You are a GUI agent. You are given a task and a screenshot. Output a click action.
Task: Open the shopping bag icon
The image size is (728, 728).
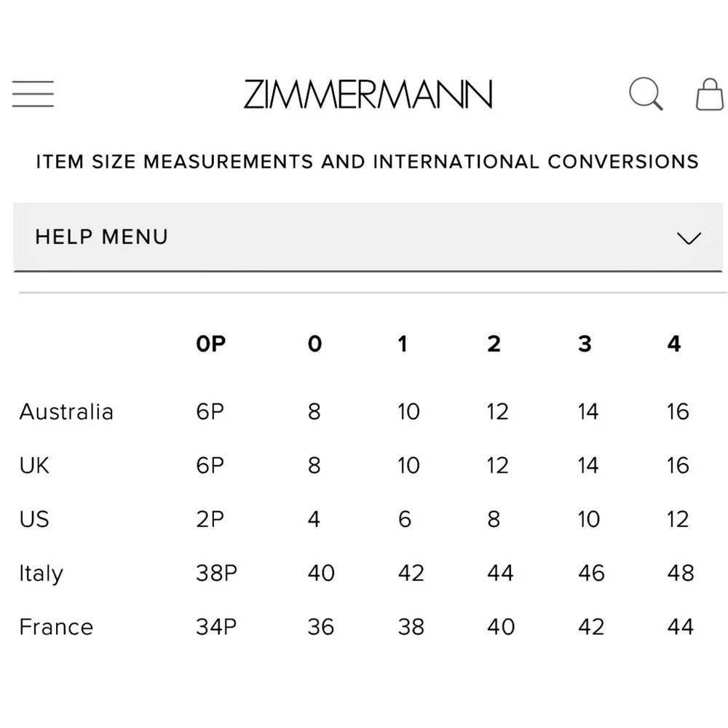pyautogui.click(x=710, y=94)
